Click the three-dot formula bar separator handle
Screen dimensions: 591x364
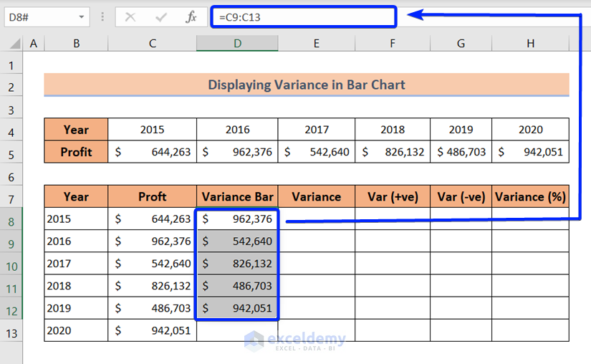pos(102,17)
